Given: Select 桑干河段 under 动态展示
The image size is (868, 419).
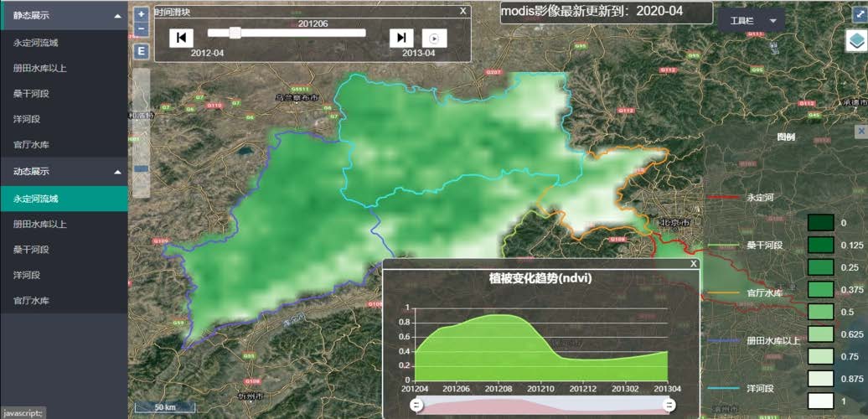Looking at the screenshot, I should pyautogui.click(x=31, y=250).
